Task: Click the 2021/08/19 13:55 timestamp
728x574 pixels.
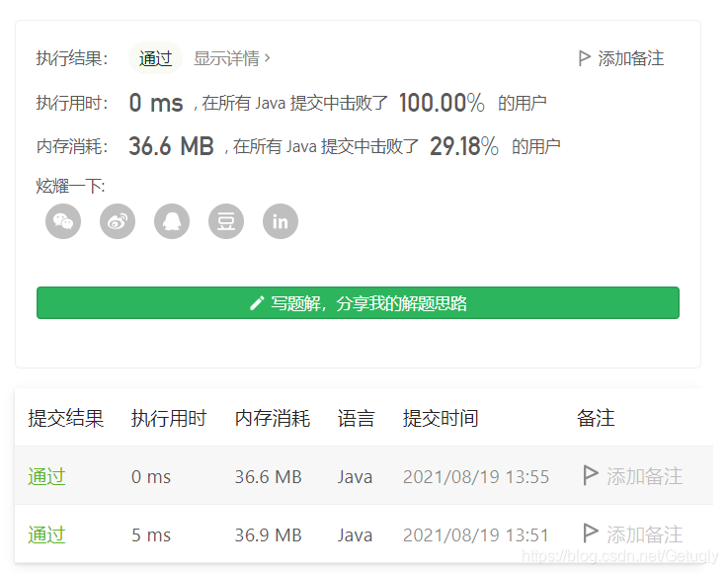Action: tap(476, 477)
